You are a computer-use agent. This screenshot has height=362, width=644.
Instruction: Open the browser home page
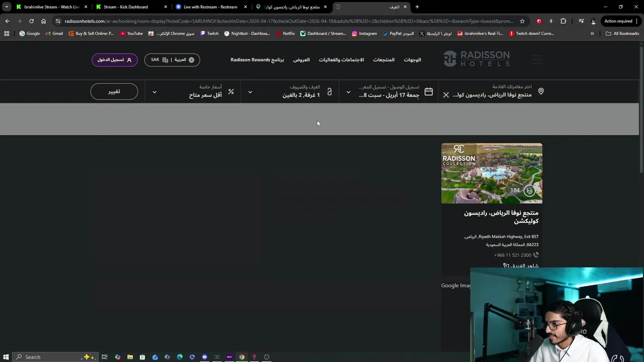coord(43,21)
